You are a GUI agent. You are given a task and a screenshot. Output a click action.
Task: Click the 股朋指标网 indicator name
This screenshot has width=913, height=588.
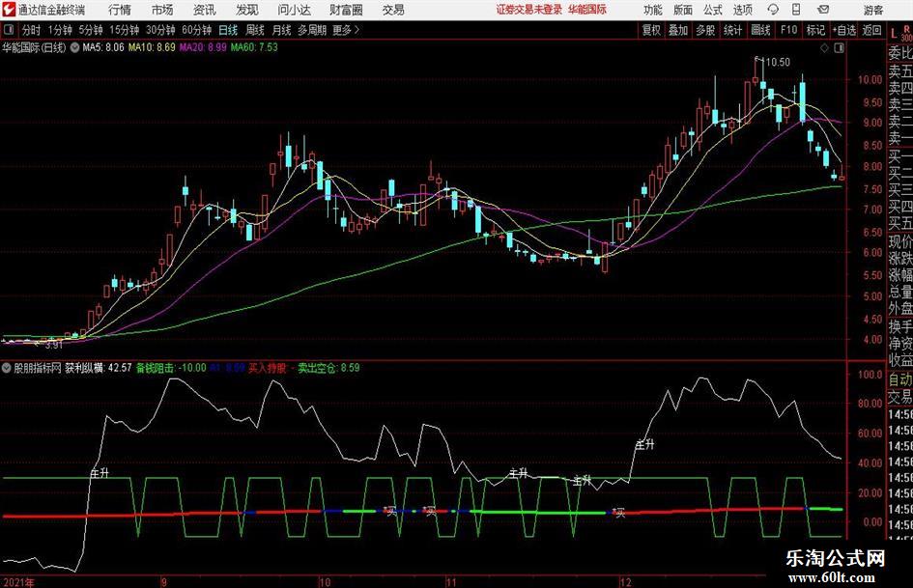coord(38,368)
